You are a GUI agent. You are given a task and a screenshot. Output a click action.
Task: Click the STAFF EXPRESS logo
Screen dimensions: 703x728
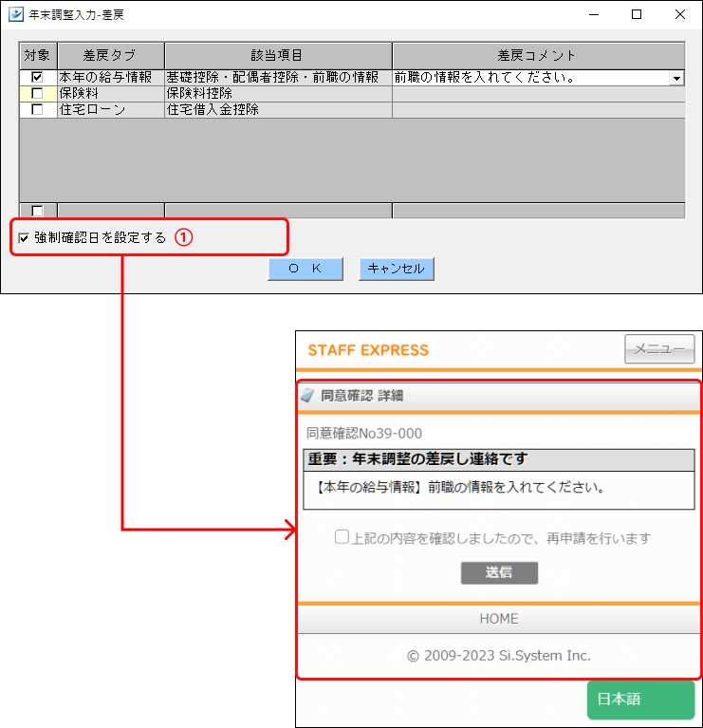[368, 350]
